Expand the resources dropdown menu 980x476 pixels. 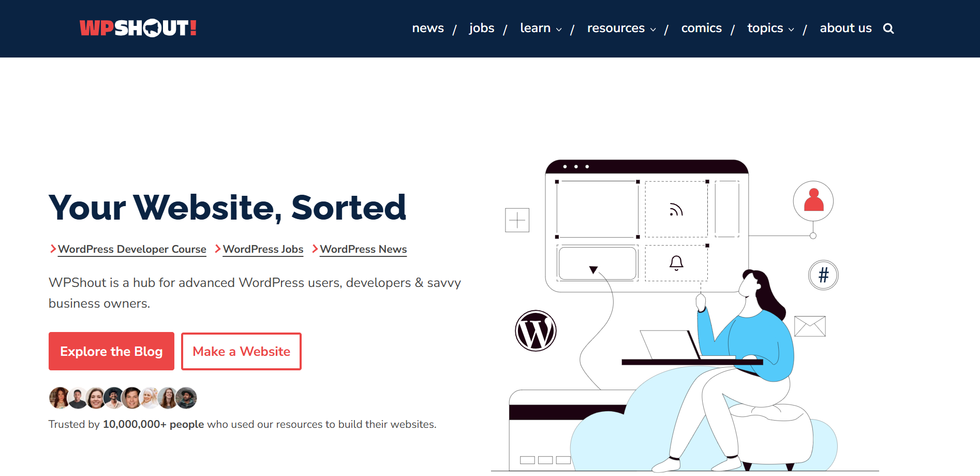point(621,28)
